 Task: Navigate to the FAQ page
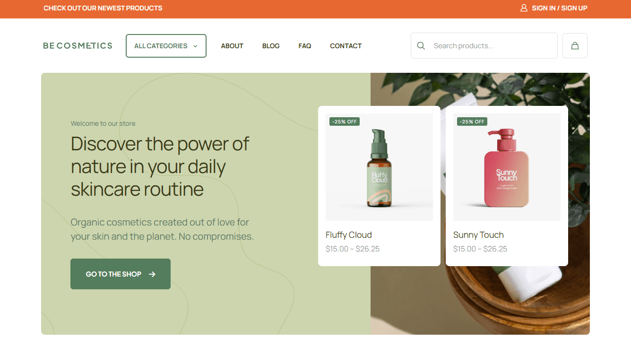coord(305,46)
